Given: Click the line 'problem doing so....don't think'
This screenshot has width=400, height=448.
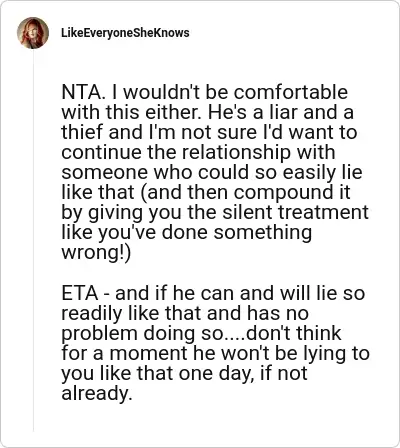Looking at the screenshot, I should pyautogui.click(x=201, y=333).
